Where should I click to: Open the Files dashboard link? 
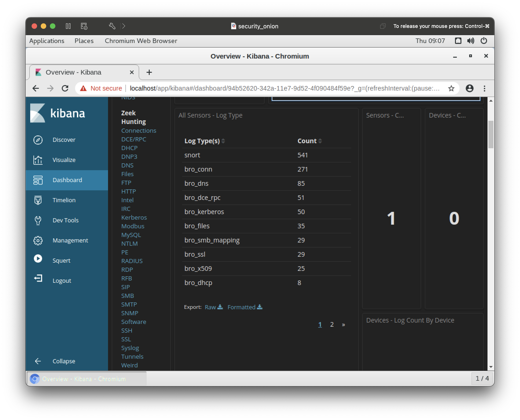tap(127, 174)
